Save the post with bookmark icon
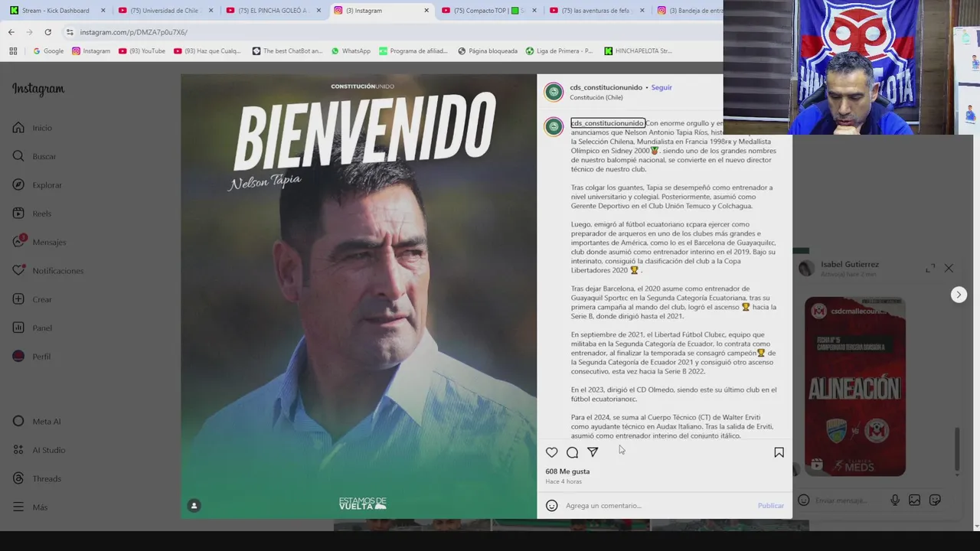This screenshot has width=980, height=551. click(779, 452)
